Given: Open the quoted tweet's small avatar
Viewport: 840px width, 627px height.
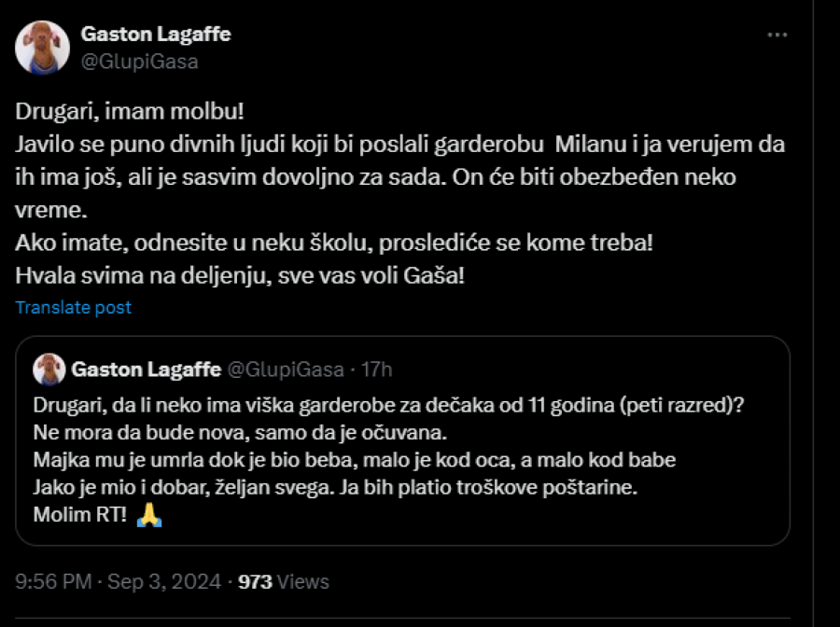Looking at the screenshot, I should (48, 370).
